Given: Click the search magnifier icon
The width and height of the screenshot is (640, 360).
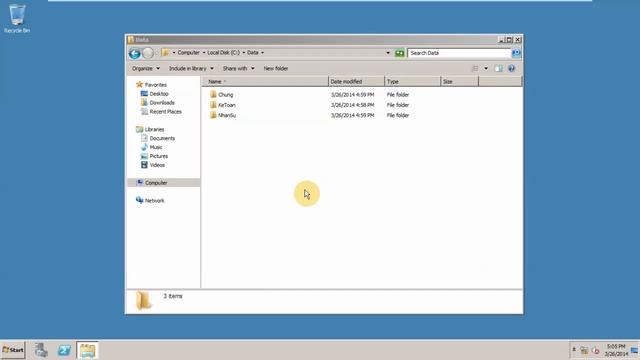Looking at the screenshot, I should coord(516,53).
